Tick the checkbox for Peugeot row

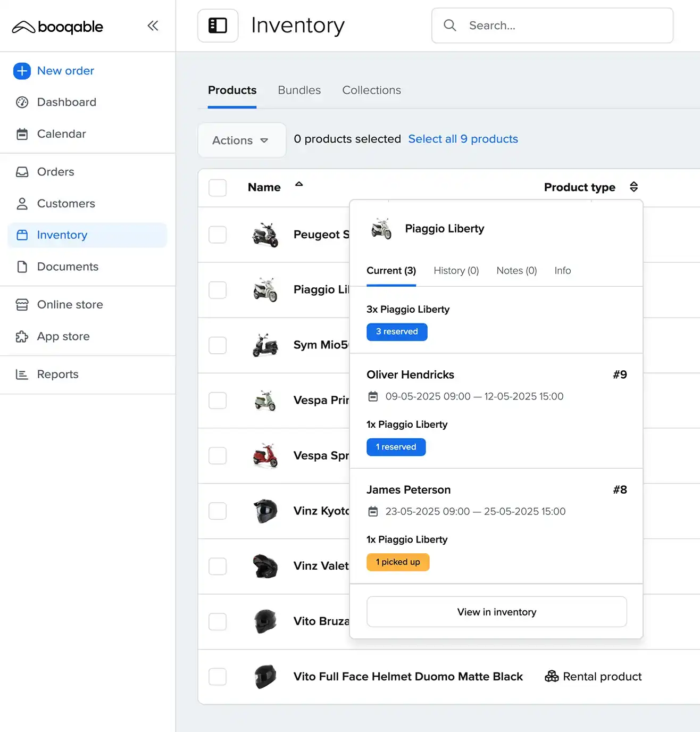click(x=218, y=235)
